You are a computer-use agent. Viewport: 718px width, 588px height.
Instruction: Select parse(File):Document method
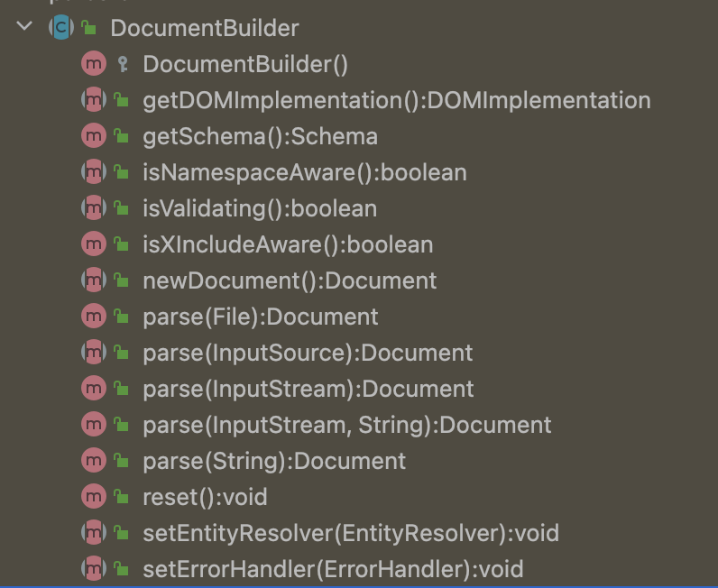point(261,317)
